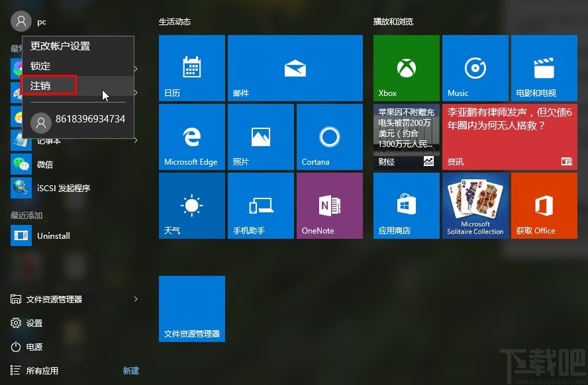Launch the Music tile
This screenshot has height=385, width=588.
tap(475, 67)
